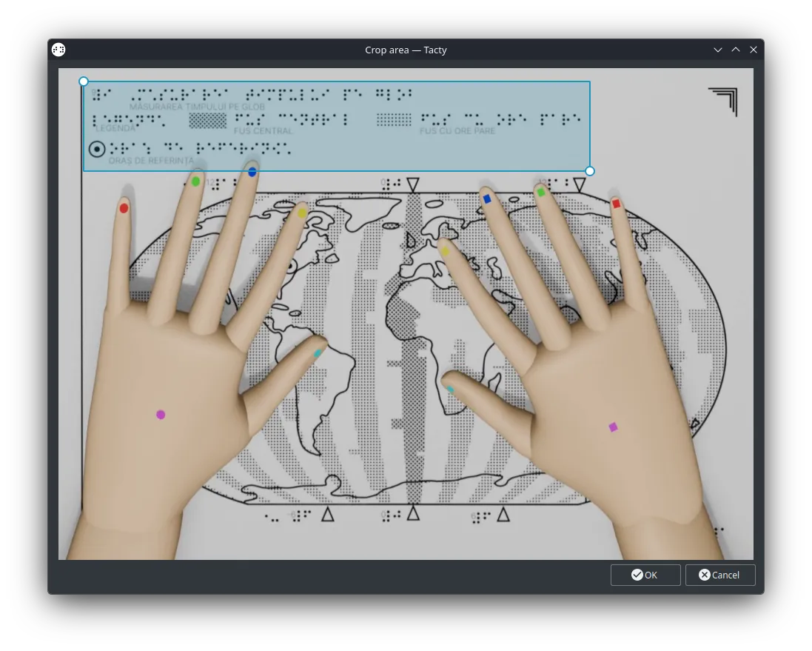Click the red square on right pinky fingertip
Viewport: 812px width, 651px height.
(616, 204)
